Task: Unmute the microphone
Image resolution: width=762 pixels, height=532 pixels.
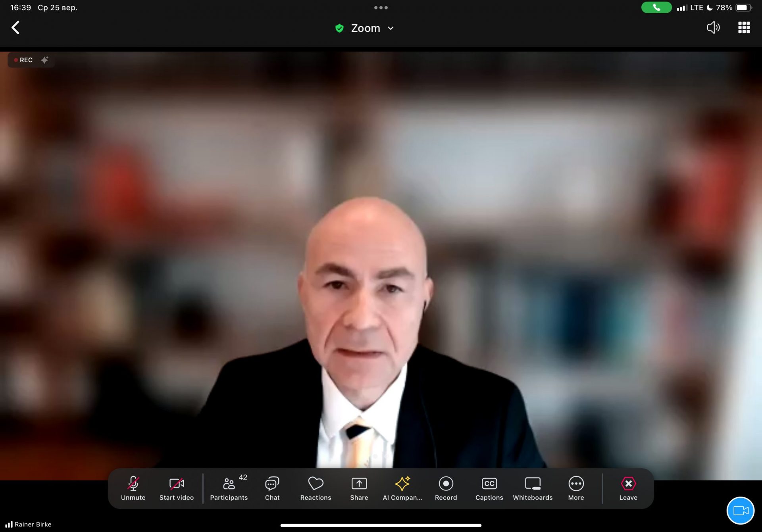Action: (133, 488)
